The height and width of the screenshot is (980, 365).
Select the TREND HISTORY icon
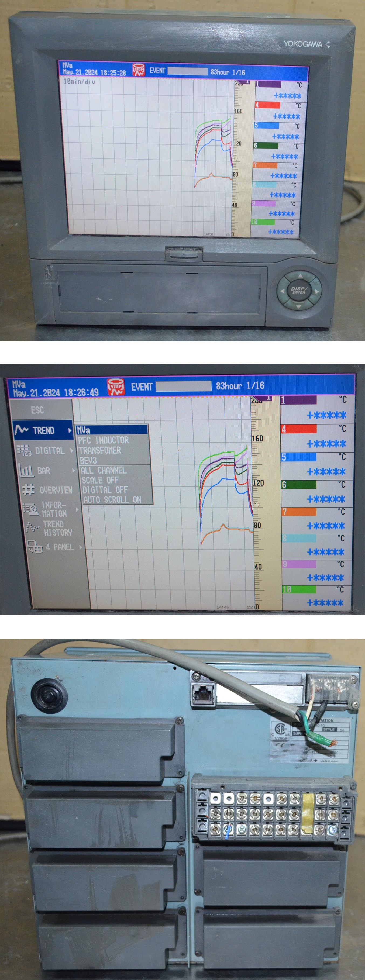(33, 528)
